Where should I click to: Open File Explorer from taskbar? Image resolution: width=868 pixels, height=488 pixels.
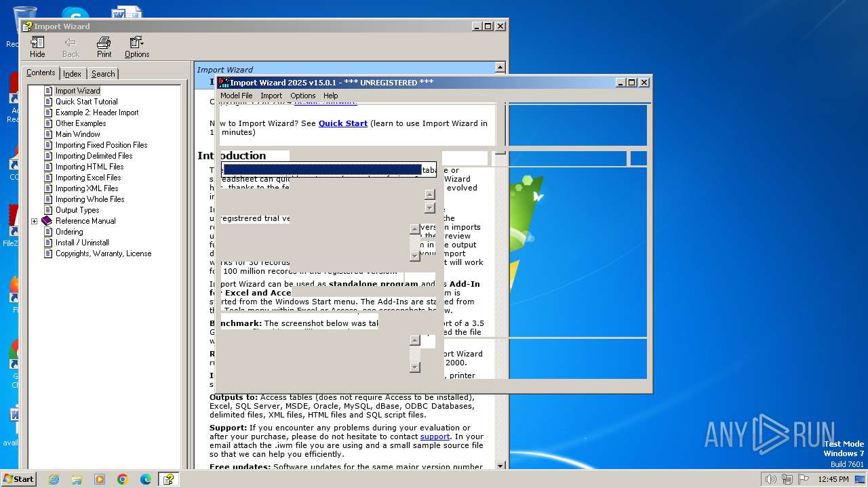[x=77, y=479]
